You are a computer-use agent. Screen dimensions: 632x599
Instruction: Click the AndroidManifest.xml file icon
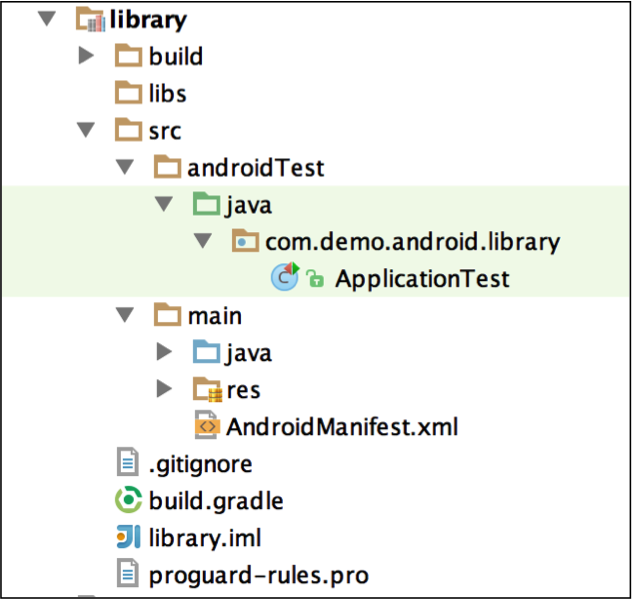pyautogui.click(x=207, y=427)
